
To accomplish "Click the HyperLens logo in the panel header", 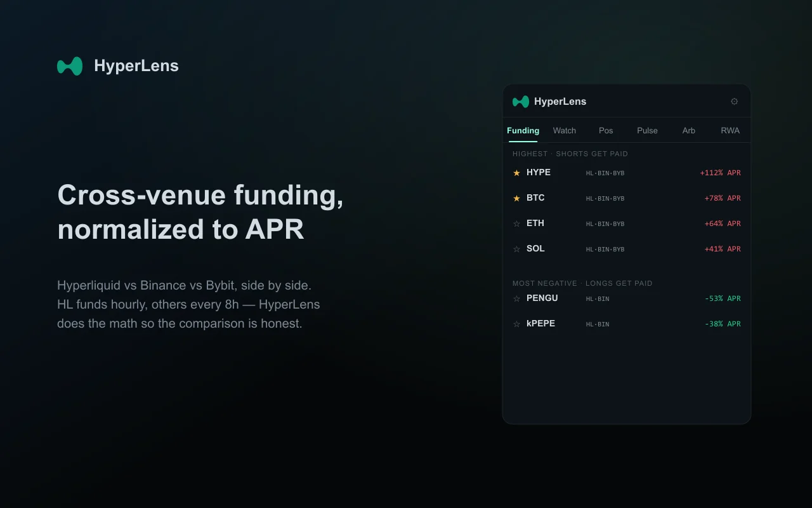I will (x=521, y=102).
